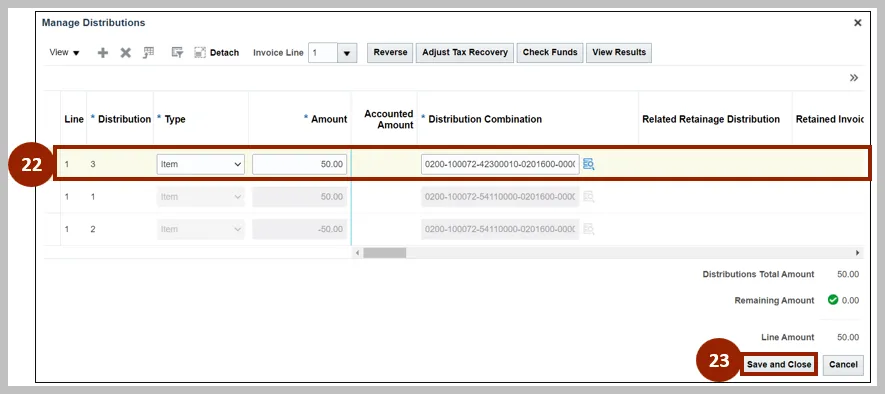Click the horizontal scrollbar right arrow

(857, 253)
